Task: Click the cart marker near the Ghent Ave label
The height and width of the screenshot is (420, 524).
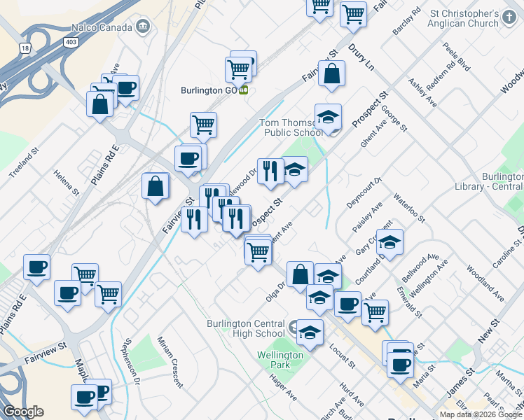Action: point(258,255)
